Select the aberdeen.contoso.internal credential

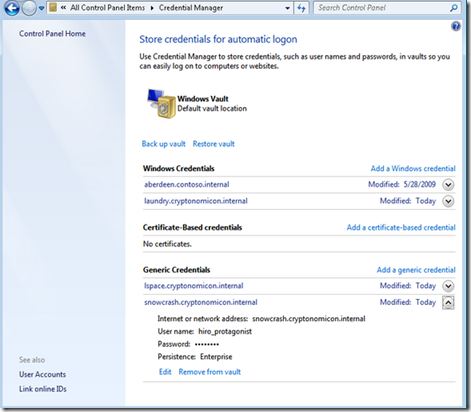(187, 184)
